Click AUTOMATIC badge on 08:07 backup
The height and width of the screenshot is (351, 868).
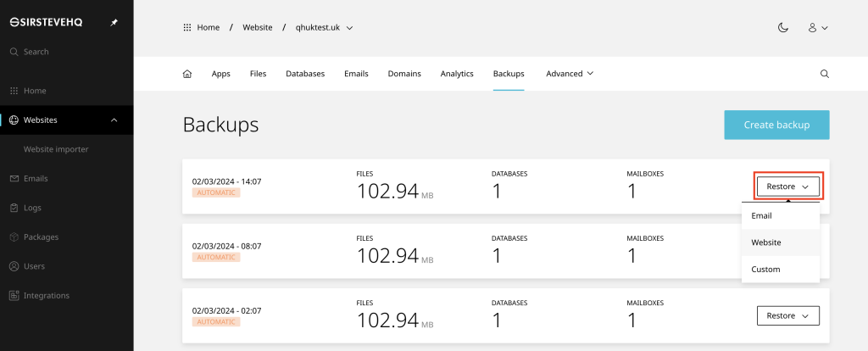click(216, 258)
